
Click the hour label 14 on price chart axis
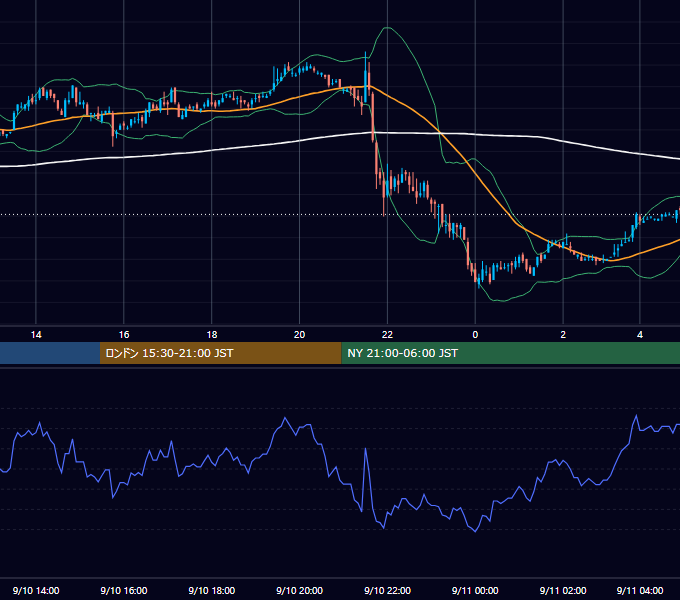36,335
